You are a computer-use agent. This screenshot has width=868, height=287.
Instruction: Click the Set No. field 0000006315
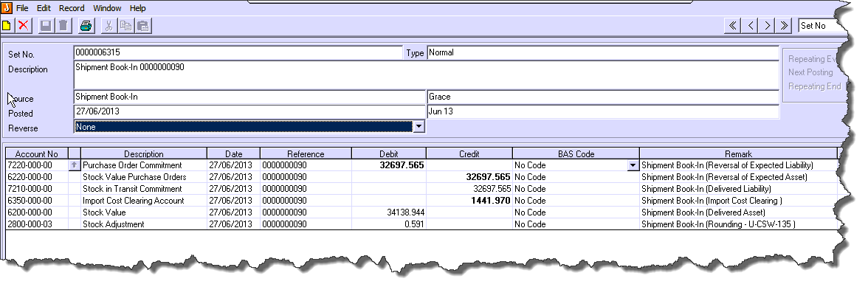click(x=238, y=52)
